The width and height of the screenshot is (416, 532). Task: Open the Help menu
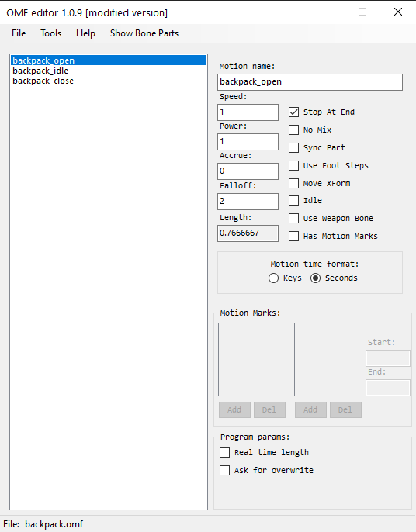tap(85, 33)
